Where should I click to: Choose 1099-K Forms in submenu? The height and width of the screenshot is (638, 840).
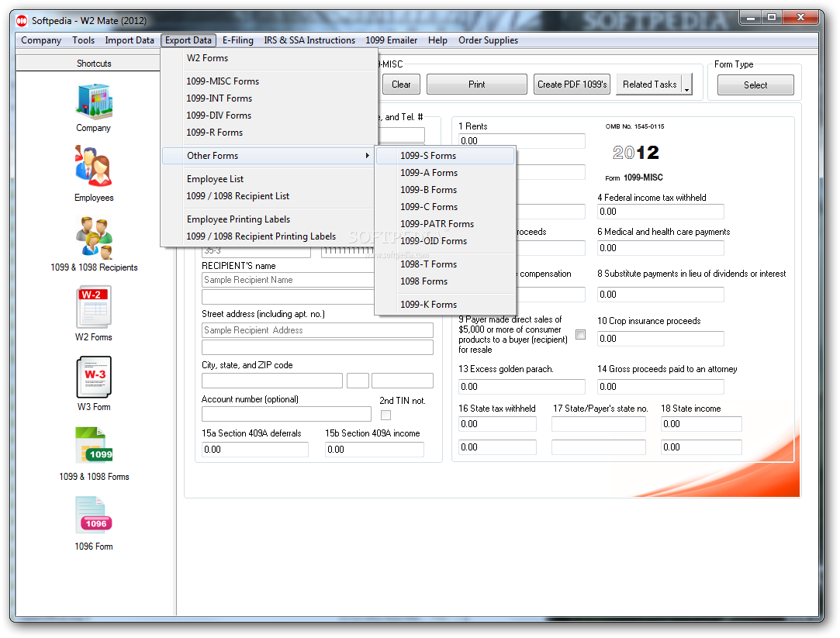[445, 305]
